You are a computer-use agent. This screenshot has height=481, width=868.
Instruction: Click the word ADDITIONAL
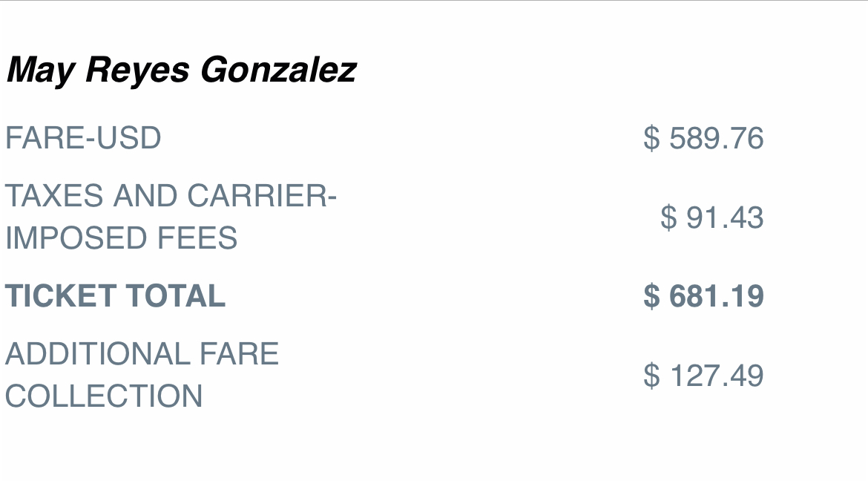click(x=97, y=353)
